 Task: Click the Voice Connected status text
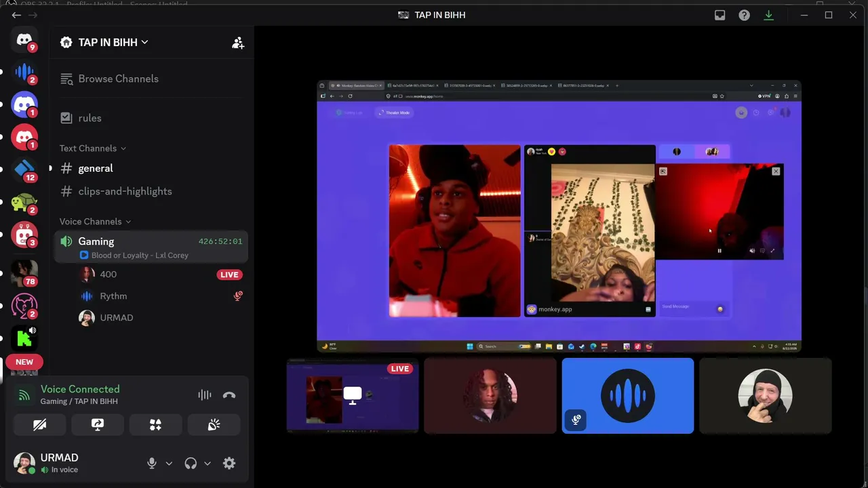[x=80, y=389]
